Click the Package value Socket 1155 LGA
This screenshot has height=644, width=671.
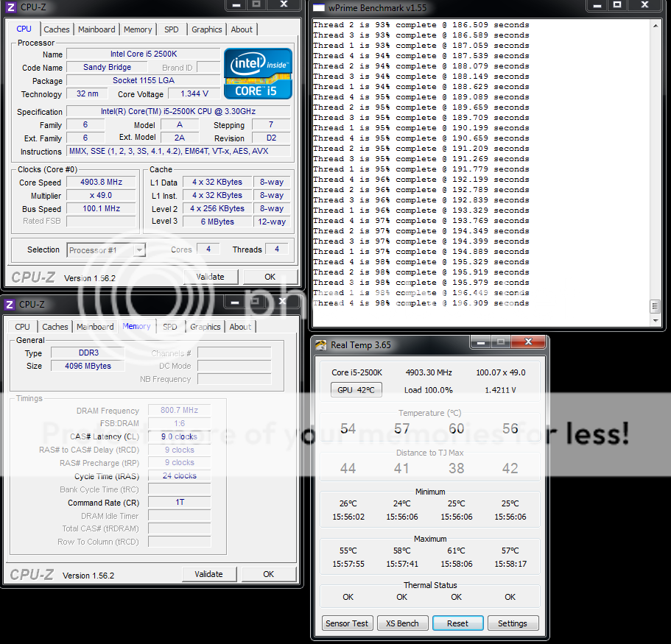144,80
